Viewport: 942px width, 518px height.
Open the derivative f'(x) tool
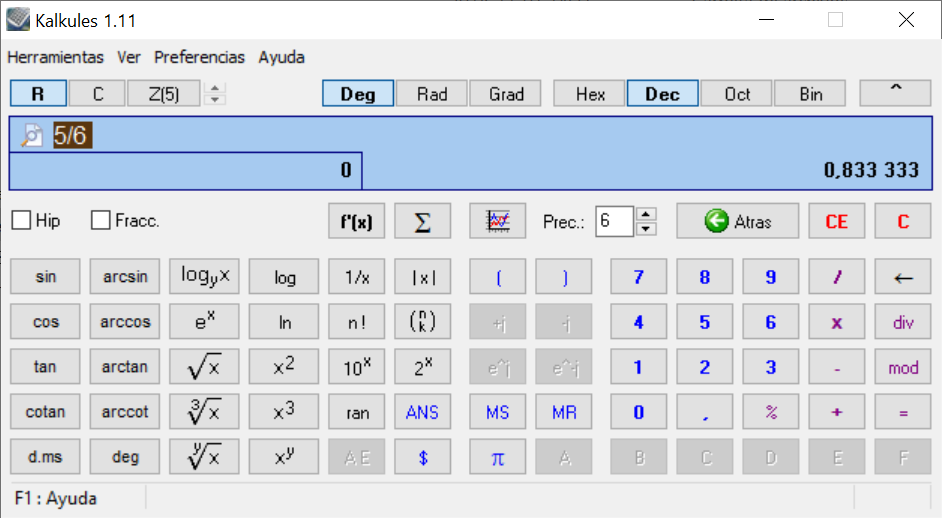click(x=356, y=221)
